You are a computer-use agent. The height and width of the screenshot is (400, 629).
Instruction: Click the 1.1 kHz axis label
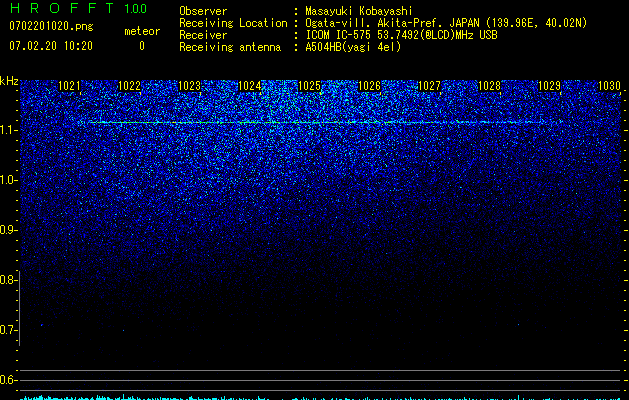pos(8,130)
